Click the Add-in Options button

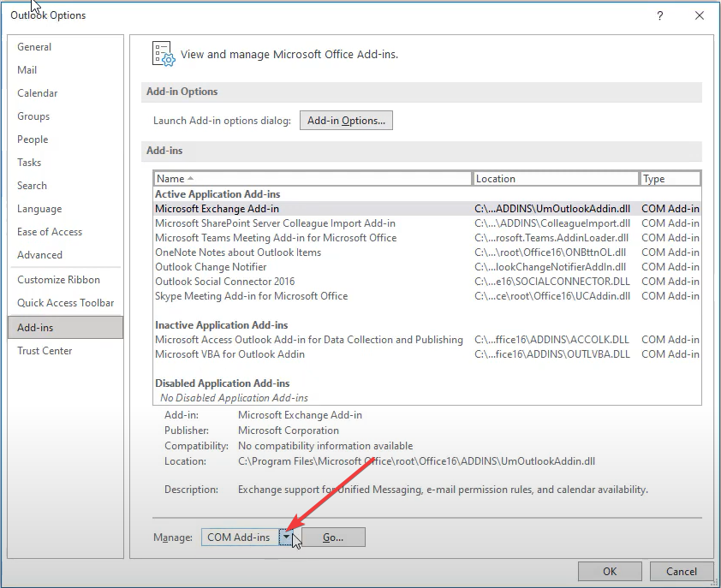pyautogui.click(x=346, y=121)
